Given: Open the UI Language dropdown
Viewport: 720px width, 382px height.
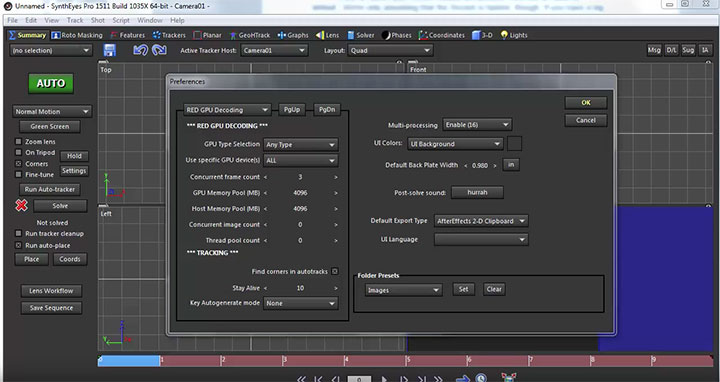Looking at the screenshot, I should pos(481,239).
